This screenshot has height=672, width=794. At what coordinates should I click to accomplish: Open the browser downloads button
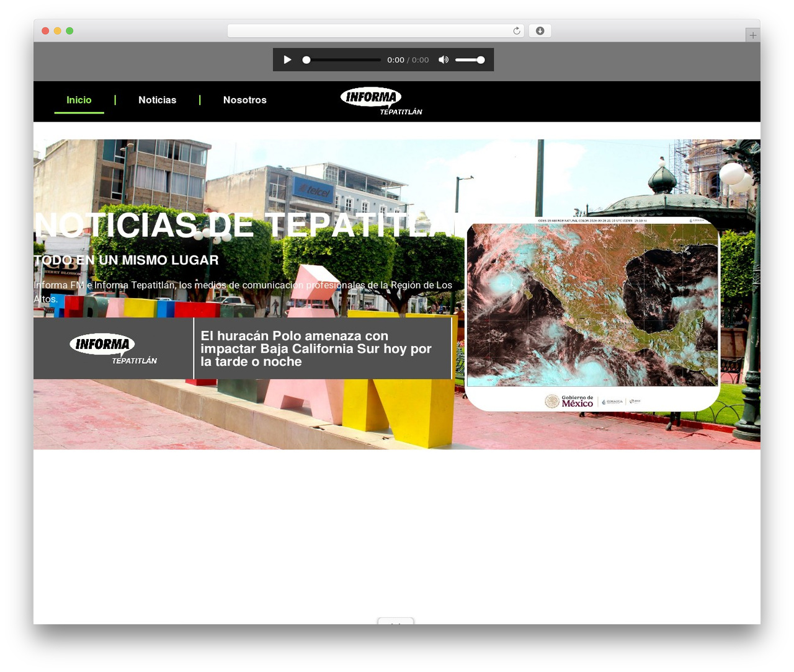point(540,31)
